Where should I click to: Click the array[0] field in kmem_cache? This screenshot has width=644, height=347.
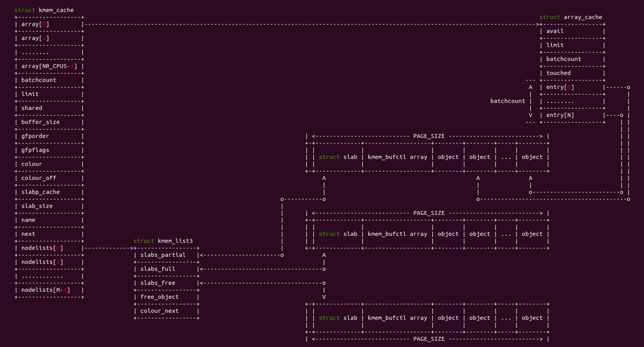(35, 24)
